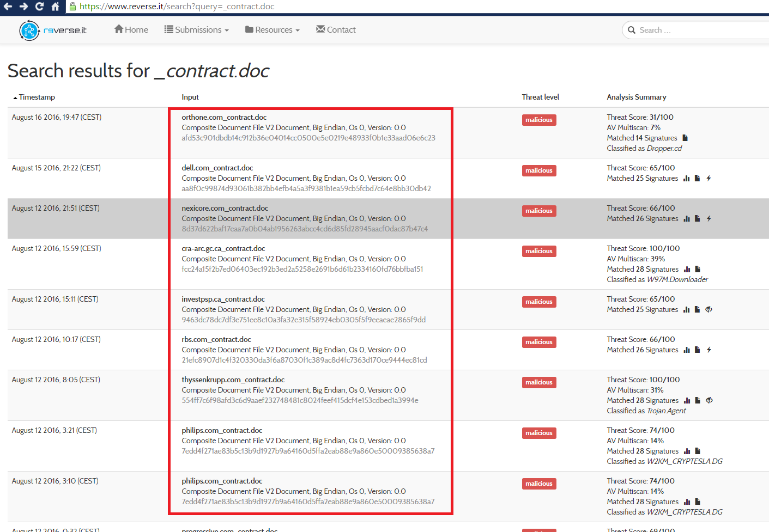
Task: Click the bar chart icon in the dell.com row
Action: click(687, 178)
